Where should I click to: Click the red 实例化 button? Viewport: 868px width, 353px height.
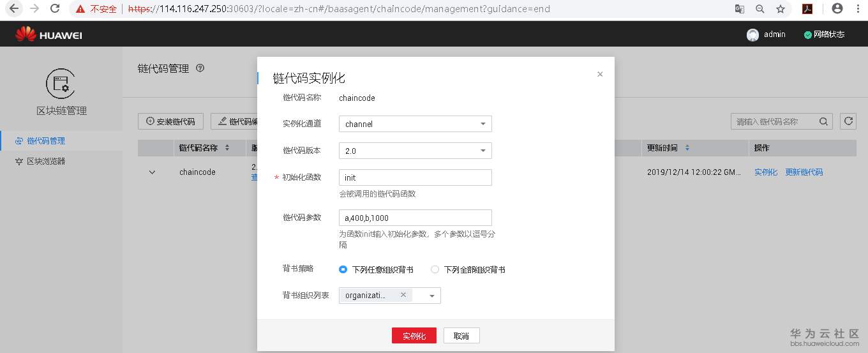click(x=414, y=336)
